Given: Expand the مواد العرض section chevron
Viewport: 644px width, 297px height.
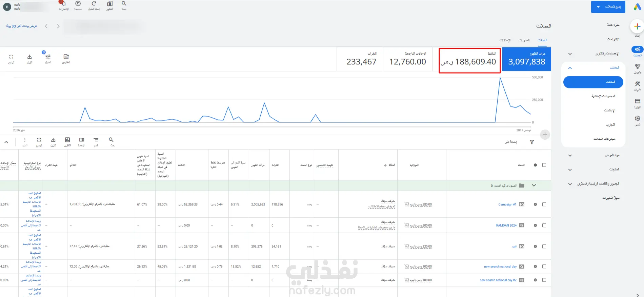Looking at the screenshot, I should point(570,156).
